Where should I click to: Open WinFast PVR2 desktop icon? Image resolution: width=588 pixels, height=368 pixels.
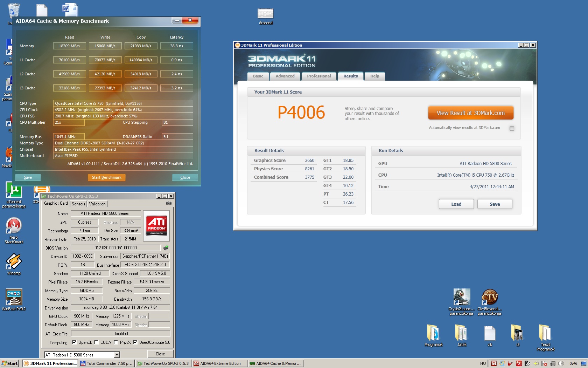tap(14, 300)
